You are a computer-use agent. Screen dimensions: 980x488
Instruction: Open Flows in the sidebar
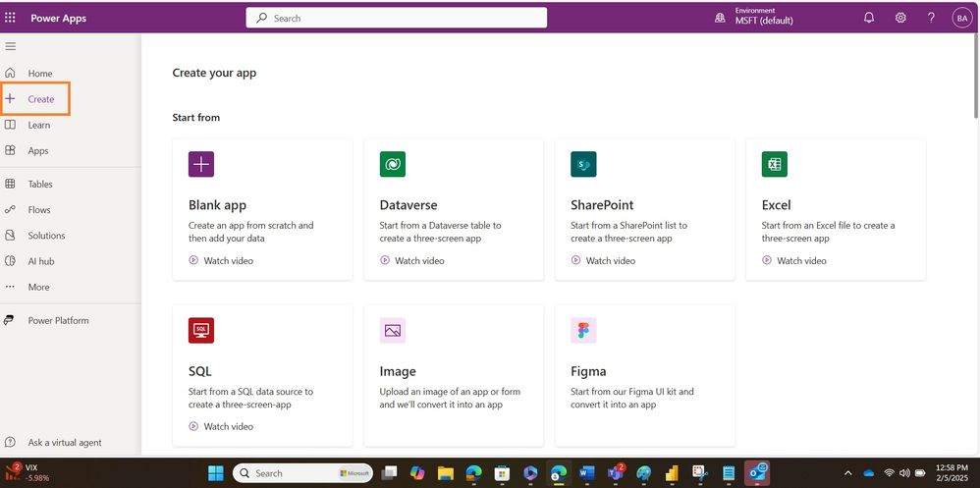click(x=38, y=210)
